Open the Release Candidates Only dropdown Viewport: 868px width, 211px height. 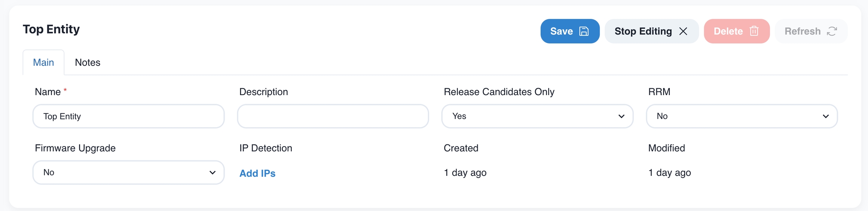tap(537, 116)
